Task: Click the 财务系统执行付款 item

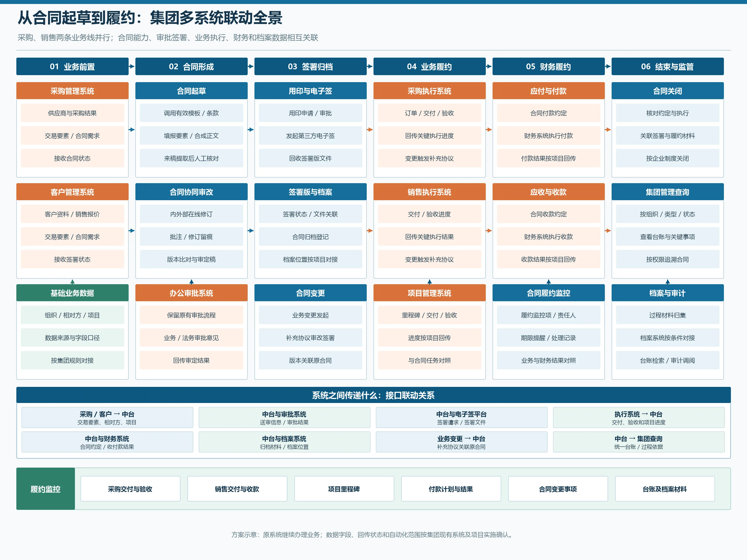Action: click(548, 136)
